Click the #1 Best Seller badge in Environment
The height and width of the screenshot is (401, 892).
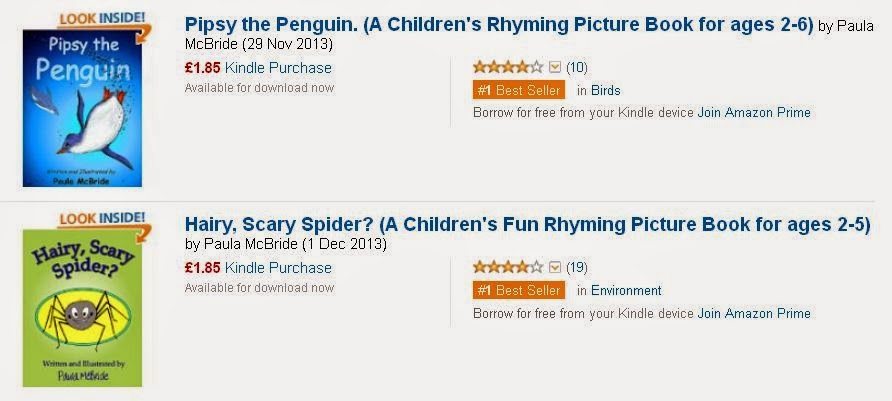[519, 290]
